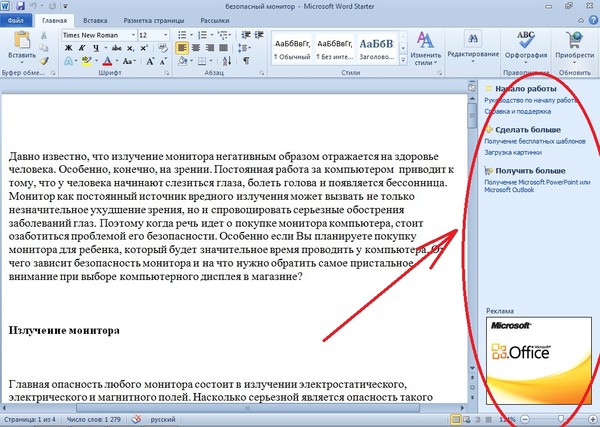Apply the yellow text highlight color
This screenshot has width=600, height=427.
coord(86,61)
